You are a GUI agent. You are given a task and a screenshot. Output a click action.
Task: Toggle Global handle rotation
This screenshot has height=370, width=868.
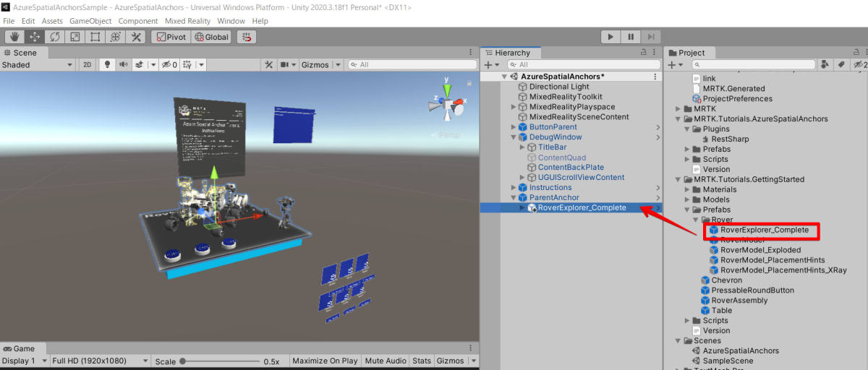click(211, 37)
